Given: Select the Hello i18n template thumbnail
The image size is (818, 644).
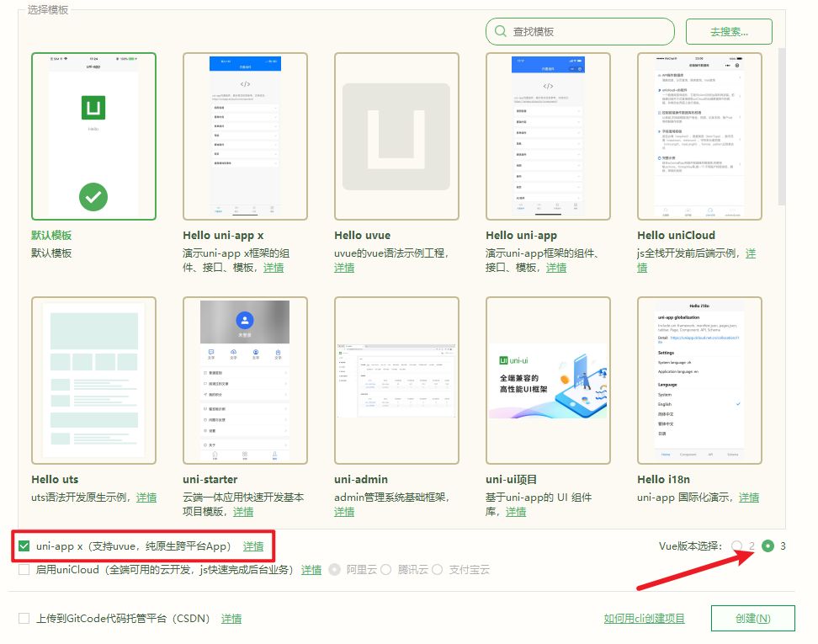Looking at the screenshot, I should [699, 381].
